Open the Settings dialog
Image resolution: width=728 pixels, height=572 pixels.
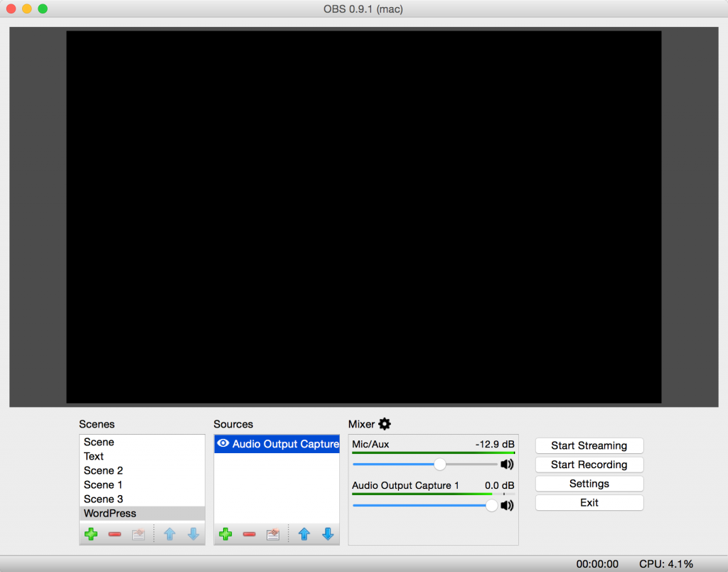(589, 484)
